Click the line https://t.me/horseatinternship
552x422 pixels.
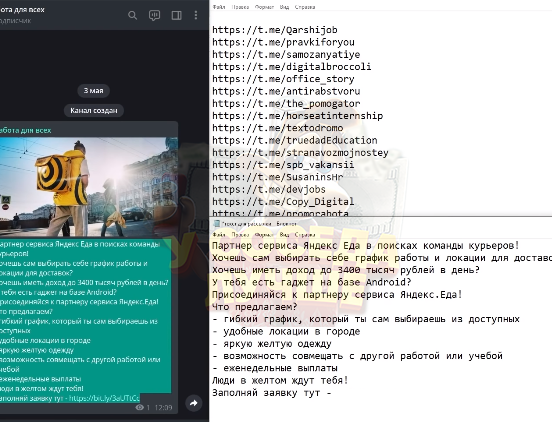tap(297, 116)
